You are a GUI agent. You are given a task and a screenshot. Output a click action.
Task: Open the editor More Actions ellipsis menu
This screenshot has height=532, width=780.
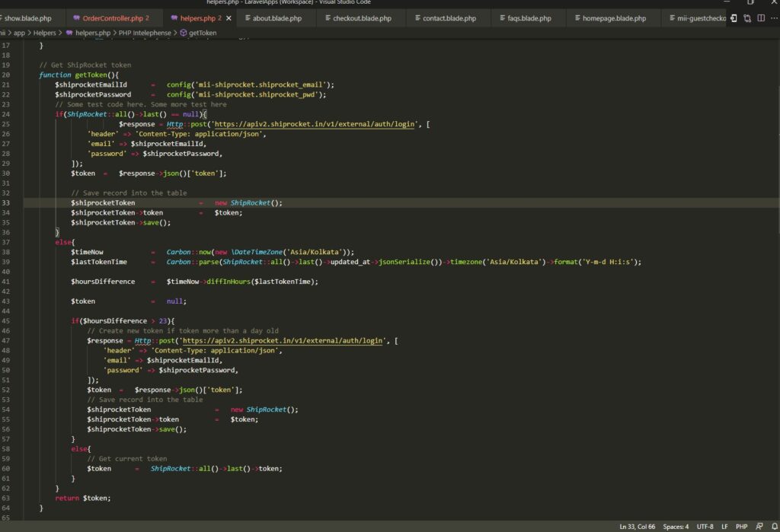point(772,18)
